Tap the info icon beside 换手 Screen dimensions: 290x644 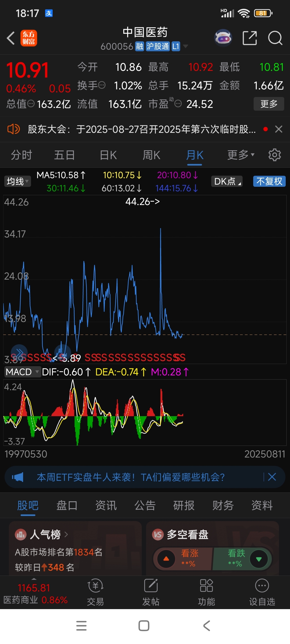(102, 86)
